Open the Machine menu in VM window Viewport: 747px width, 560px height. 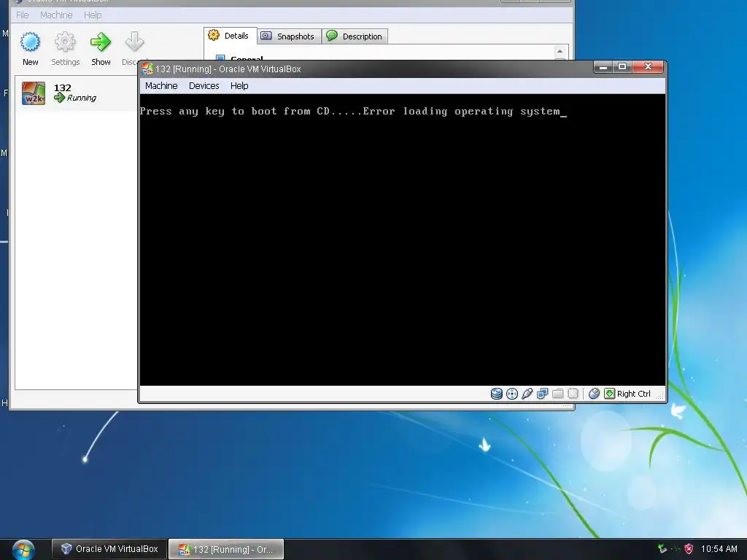[x=161, y=86]
